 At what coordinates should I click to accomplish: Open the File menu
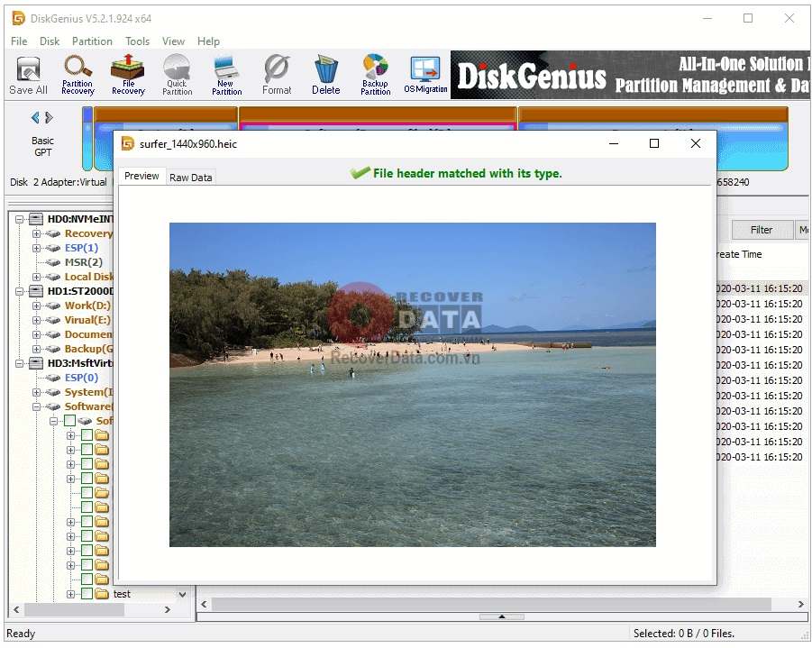click(x=19, y=41)
